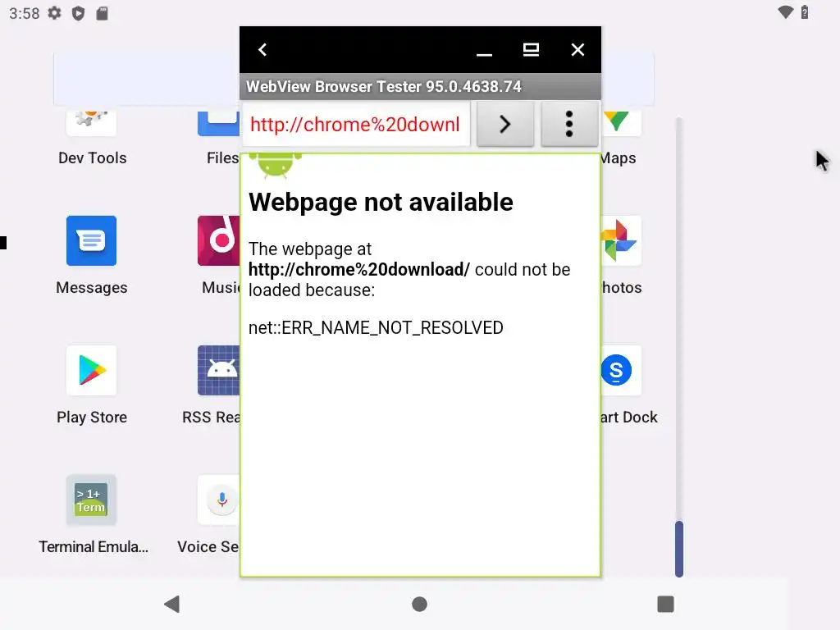Focus the URL address field

pos(356,125)
